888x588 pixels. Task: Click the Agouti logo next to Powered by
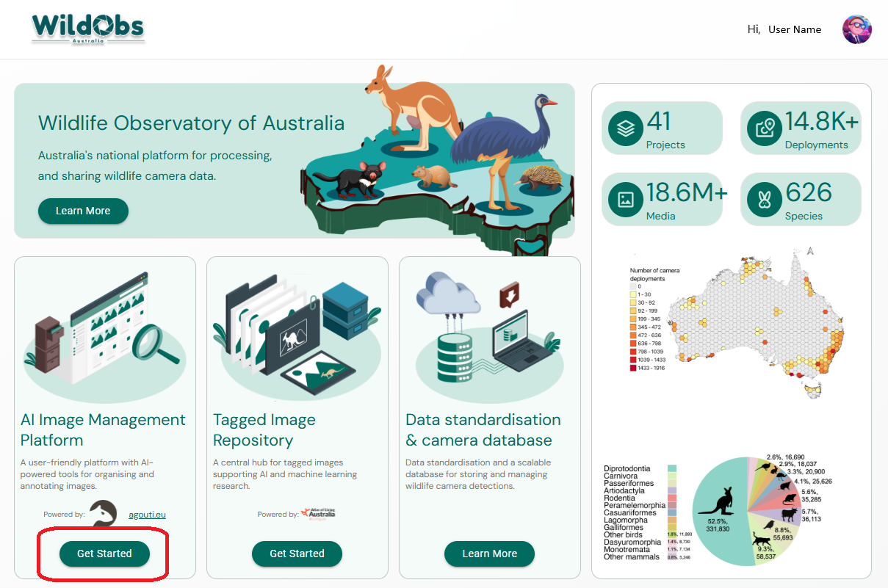coord(103,514)
